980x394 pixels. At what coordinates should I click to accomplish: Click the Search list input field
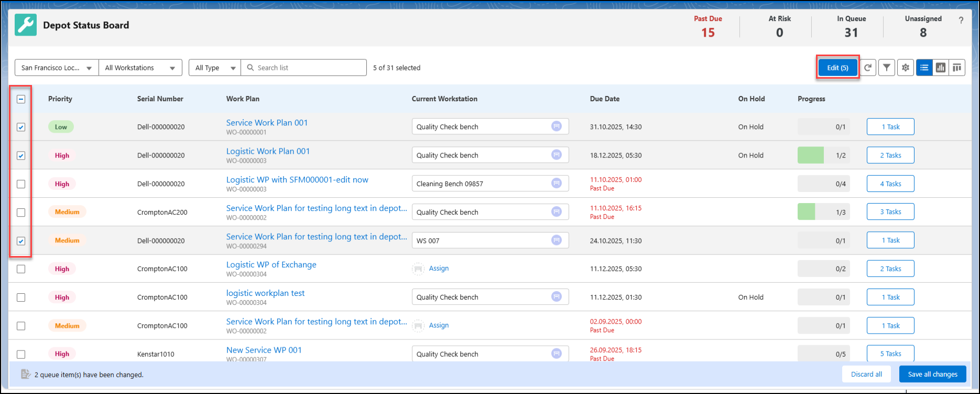pos(303,68)
